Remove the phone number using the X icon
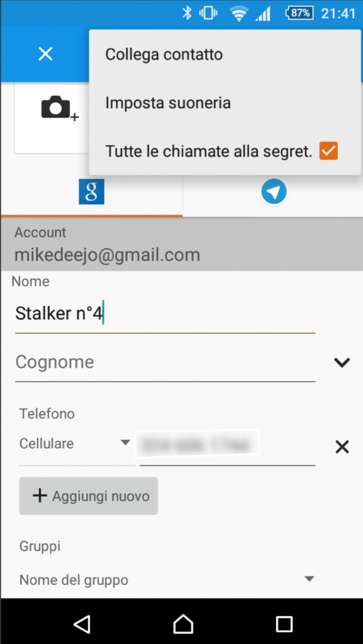Viewport: 363px width, 644px height. point(342,447)
